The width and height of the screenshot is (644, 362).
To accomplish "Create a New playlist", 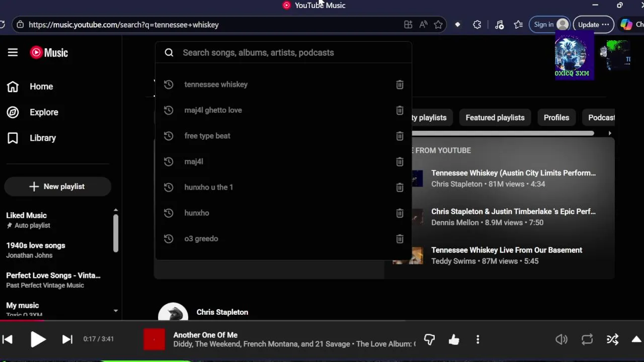I will point(57,187).
